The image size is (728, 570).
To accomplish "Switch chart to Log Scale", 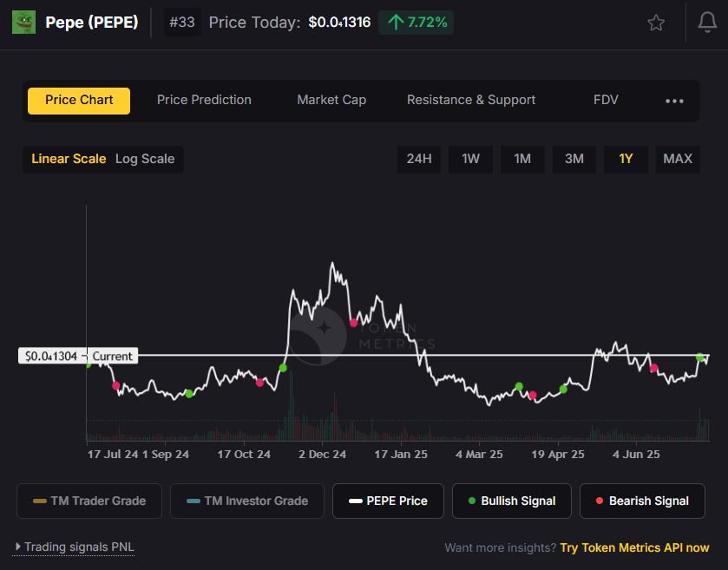I will coord(145,160).
